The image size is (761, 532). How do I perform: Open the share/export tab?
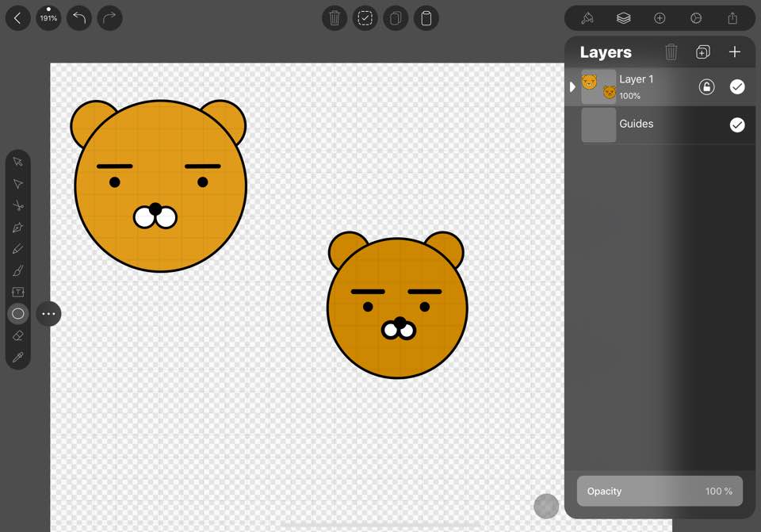(x=732, y=18)
